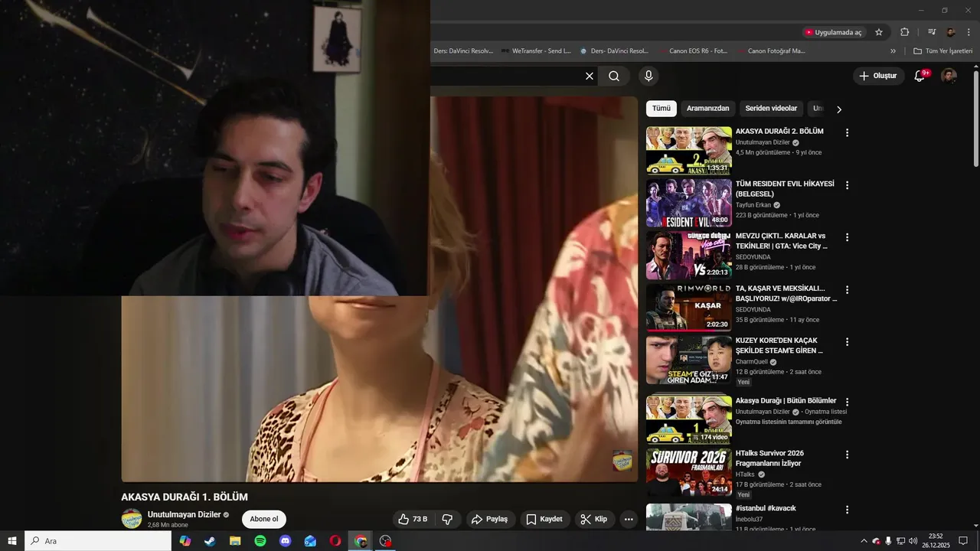Open YouTube notifications bell
The width and height of the screenshot is (980, 551).
coord(920,76)
